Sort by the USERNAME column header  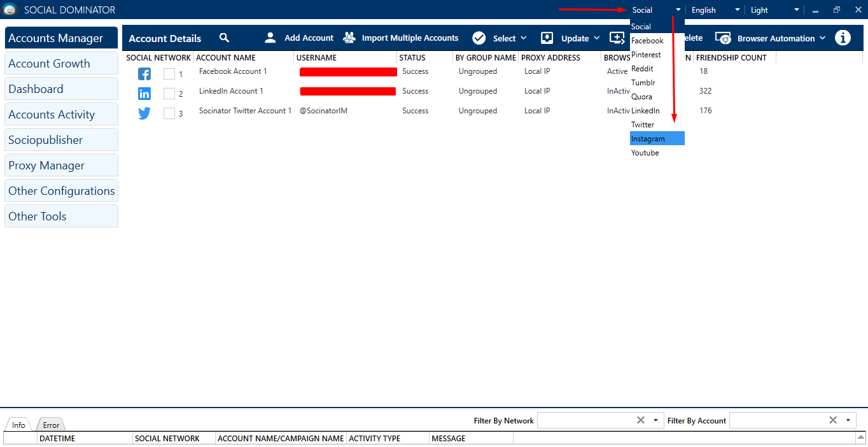pos(316,58)
